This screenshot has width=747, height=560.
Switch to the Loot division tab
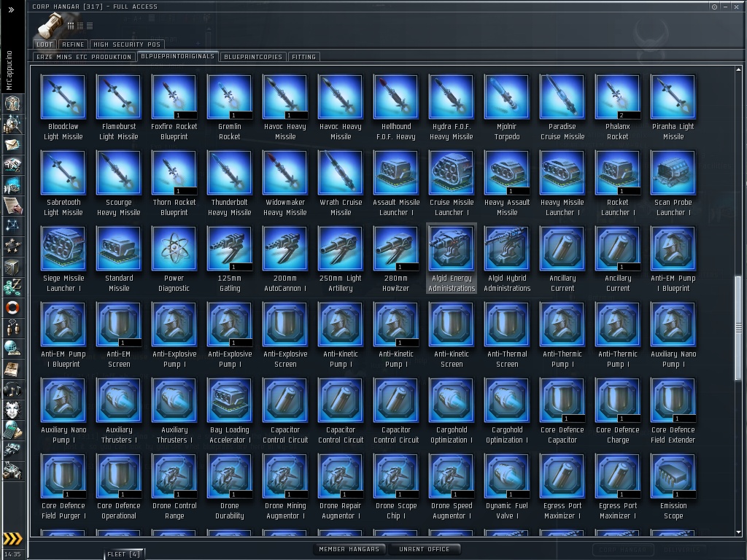pos(44,44)
